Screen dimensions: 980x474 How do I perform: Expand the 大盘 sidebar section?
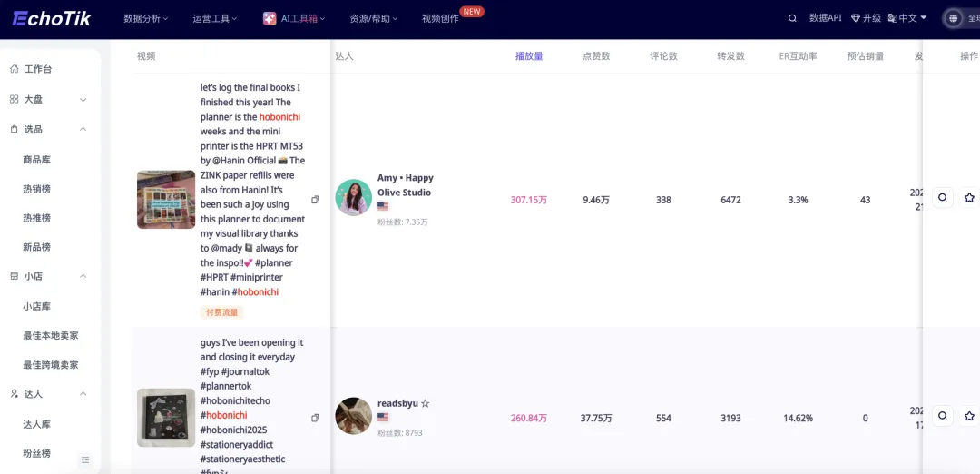tap(83, 99)
